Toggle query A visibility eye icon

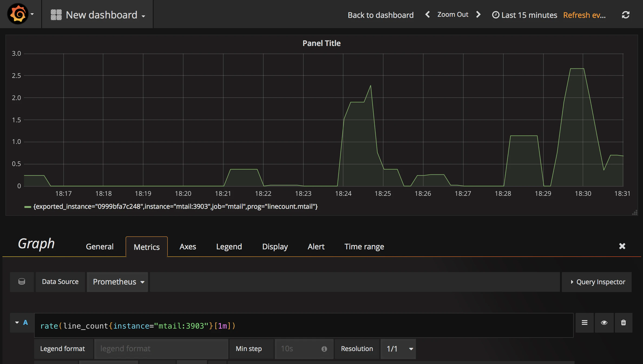[x=604, y=323]
